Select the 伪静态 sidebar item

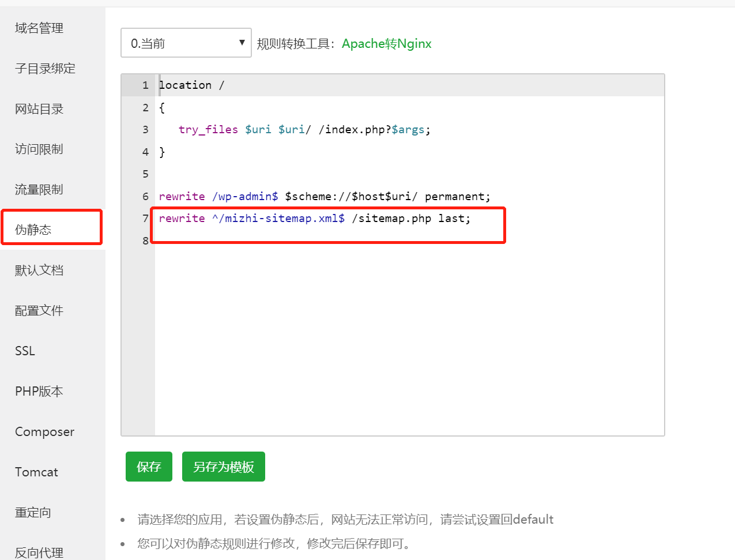[x=33, y=230]
